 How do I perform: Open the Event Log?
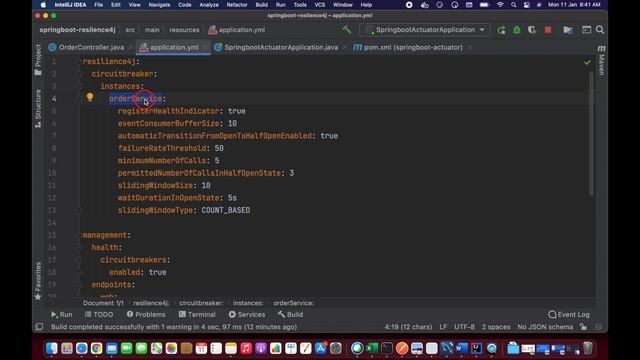coord(569,314)
